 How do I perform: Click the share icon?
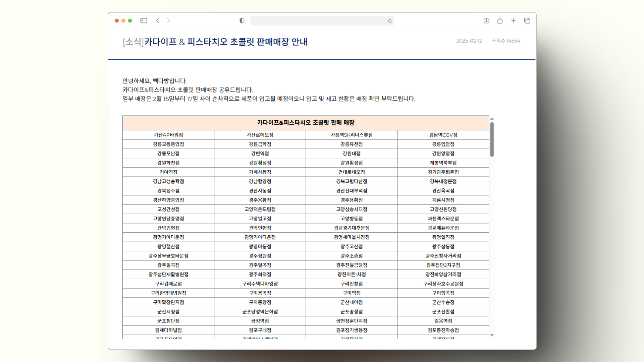(x=500, y=21)
